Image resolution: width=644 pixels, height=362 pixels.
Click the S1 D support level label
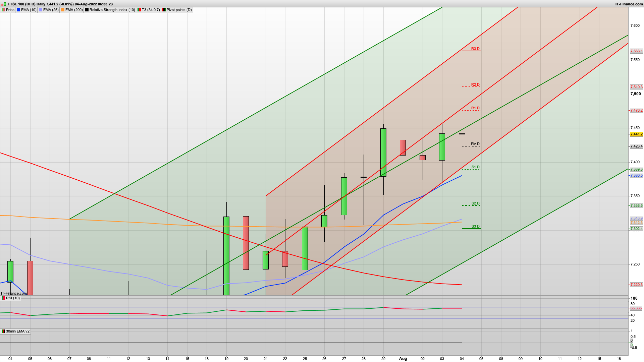coord(475,167)
